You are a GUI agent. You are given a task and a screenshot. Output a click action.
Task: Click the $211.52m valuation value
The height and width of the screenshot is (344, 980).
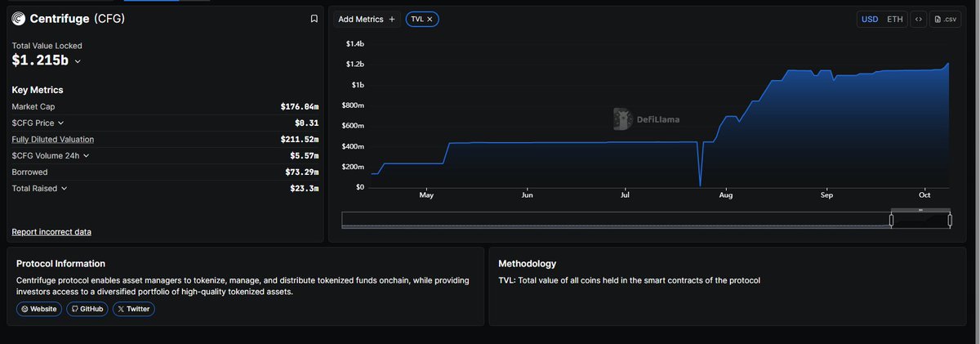300,140
